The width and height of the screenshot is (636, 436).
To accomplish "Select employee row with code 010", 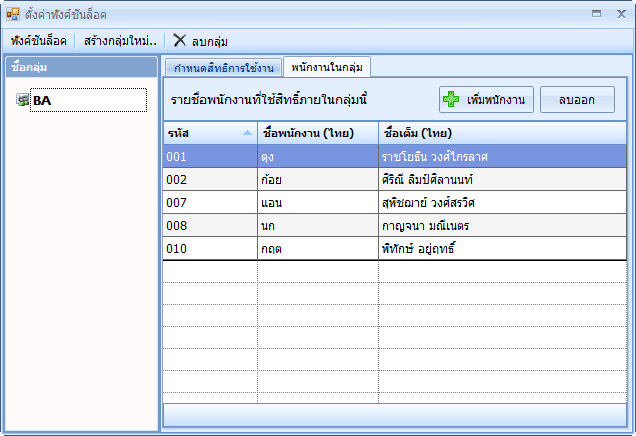I will click(210, 248).
